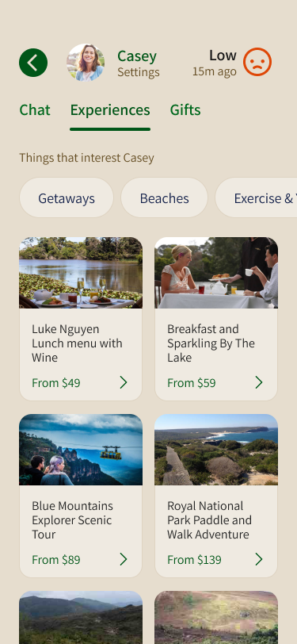This screenshot has height=644, width=297.
Task: Open the lakeside lunch table photo
Action: [81, 273]
